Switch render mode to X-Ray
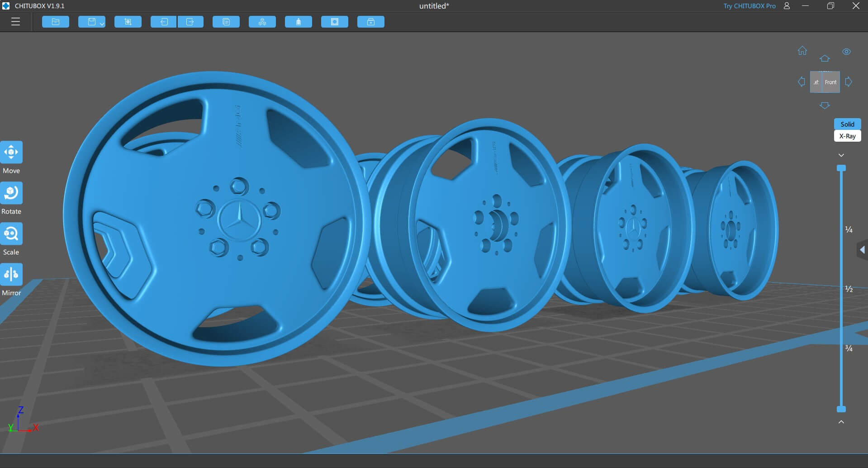Viewport: 868px width, 468px height. pos(847,136)
